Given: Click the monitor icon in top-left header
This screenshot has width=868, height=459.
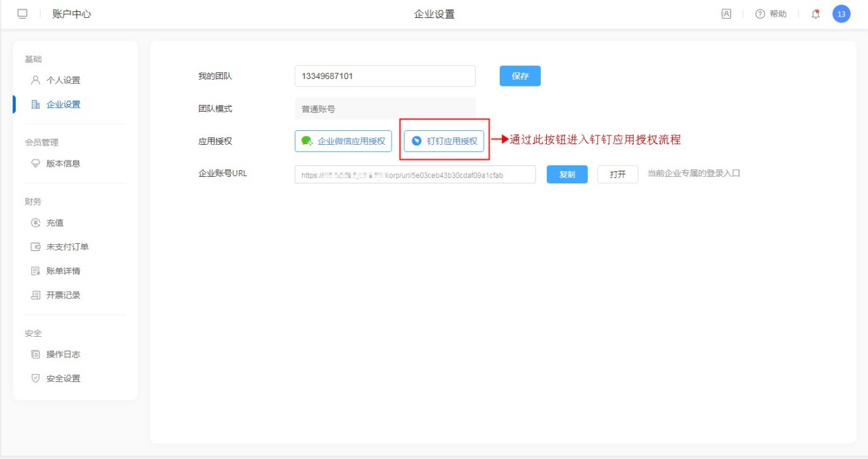Looking at the screenshot, I should click(23, 14).
